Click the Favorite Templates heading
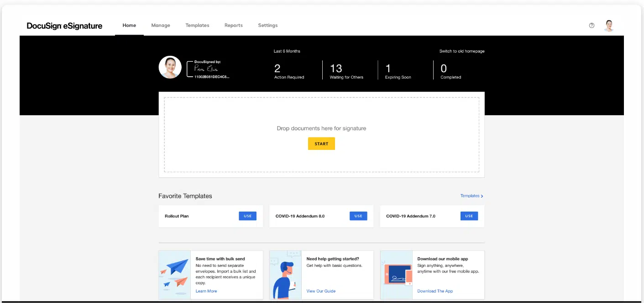644x303 pixels. coord(185,196)
